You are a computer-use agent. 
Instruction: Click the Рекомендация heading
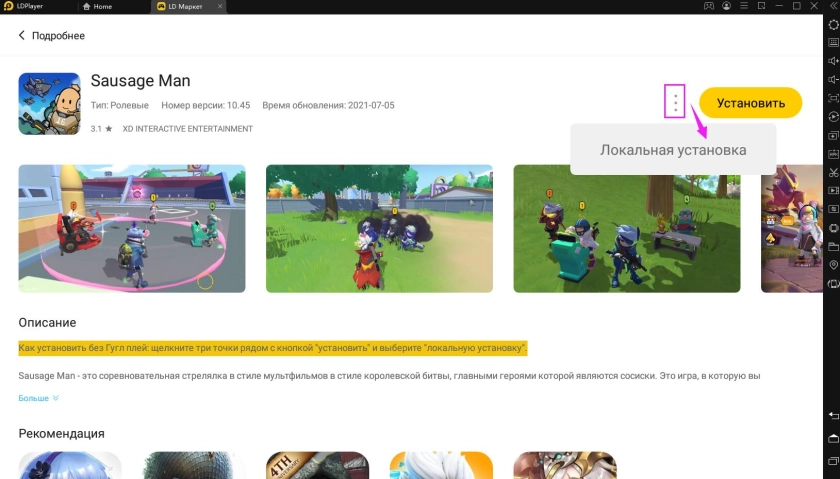click(x=61, y=433)
